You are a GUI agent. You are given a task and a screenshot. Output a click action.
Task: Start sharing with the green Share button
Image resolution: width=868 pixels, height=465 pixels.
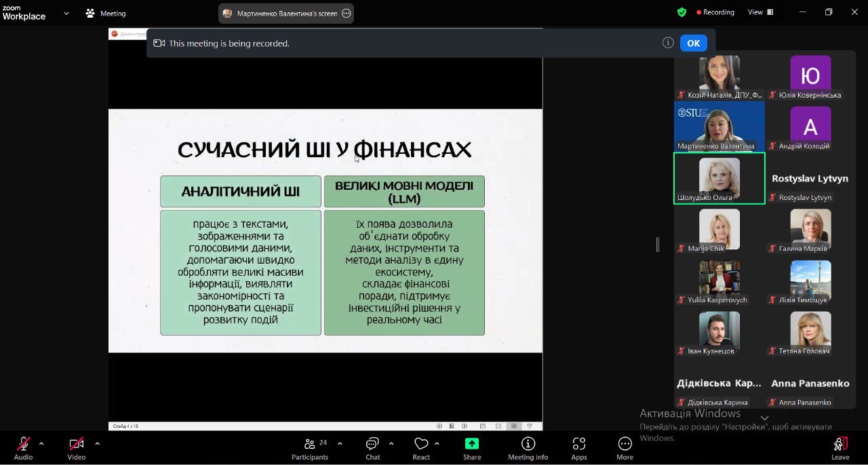click(x=472, y=448)
